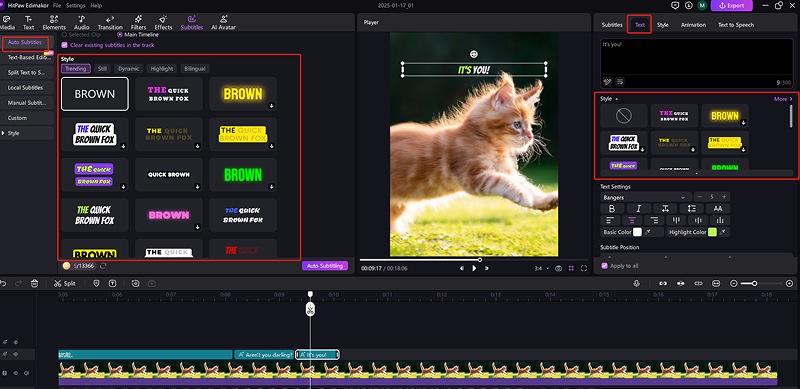Play the video preview
This screenshot has width=800, height=389.
click(x=474, y=268)
